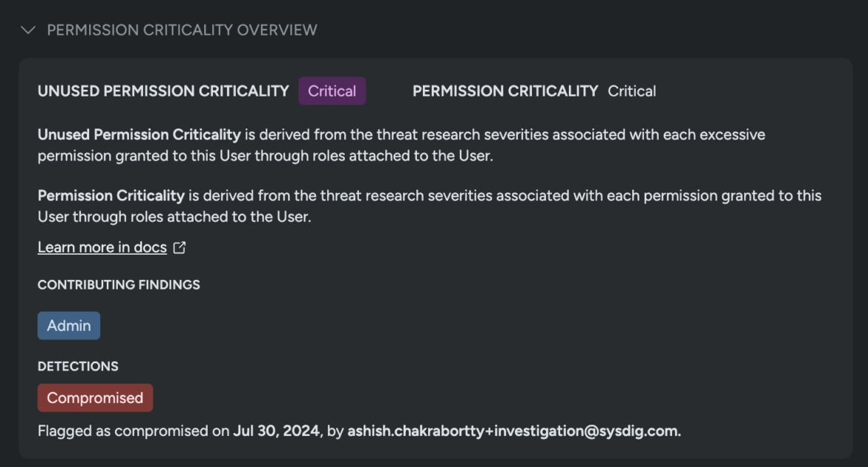Collapse the Permission Criticality Overview chevron

point(28,30)
